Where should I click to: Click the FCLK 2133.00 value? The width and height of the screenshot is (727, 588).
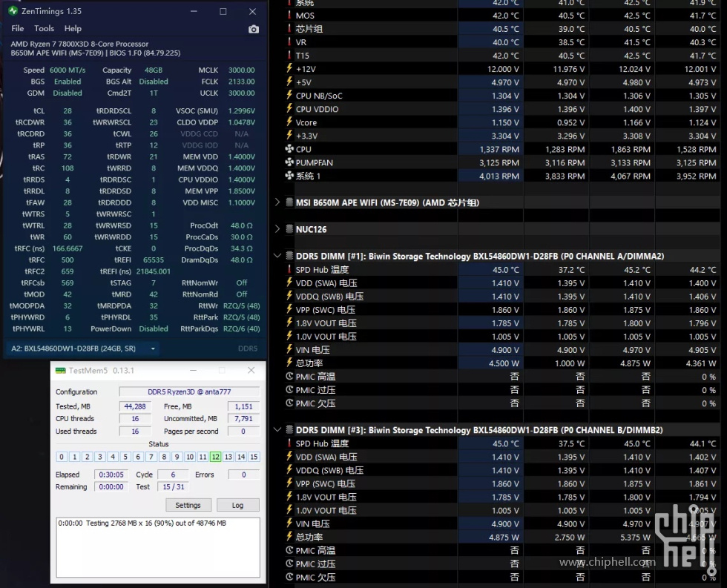(x=242, y=82)
